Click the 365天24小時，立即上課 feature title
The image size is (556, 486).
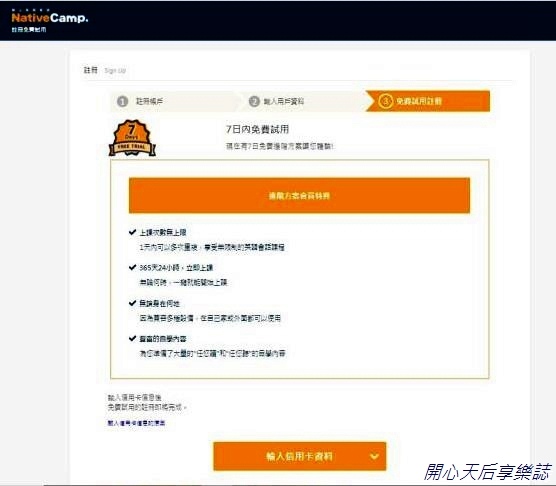tap(176, 268)
